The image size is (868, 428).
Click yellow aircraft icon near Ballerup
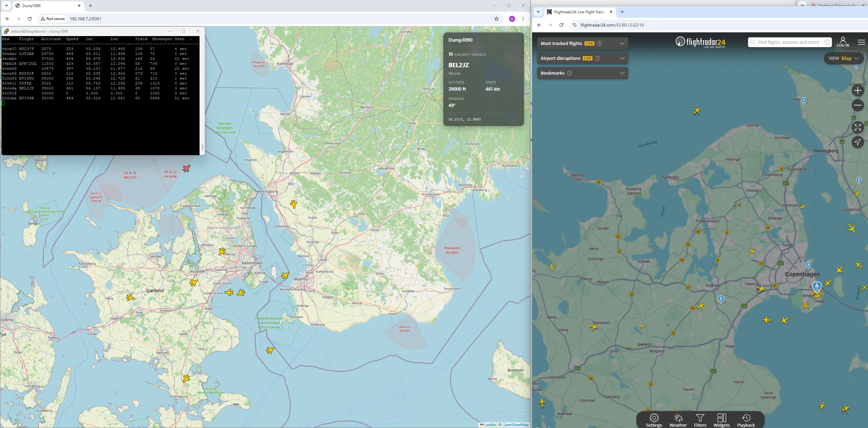click(x=222, y=251)
